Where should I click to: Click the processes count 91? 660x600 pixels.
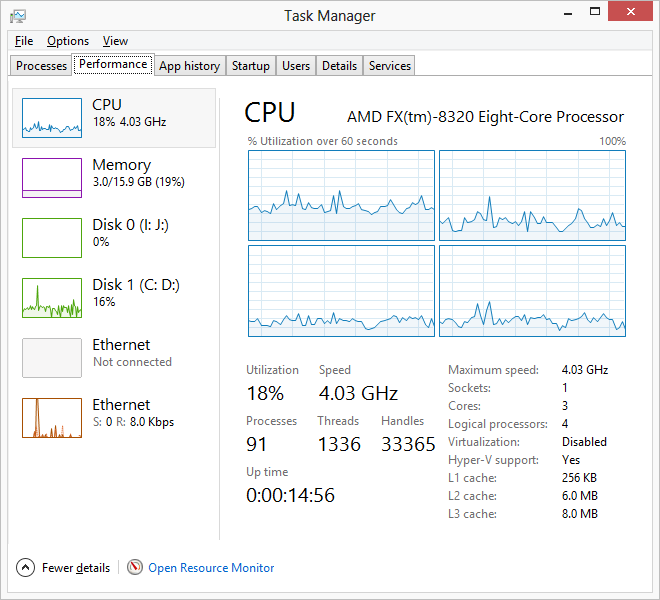[x=256, y=444]
